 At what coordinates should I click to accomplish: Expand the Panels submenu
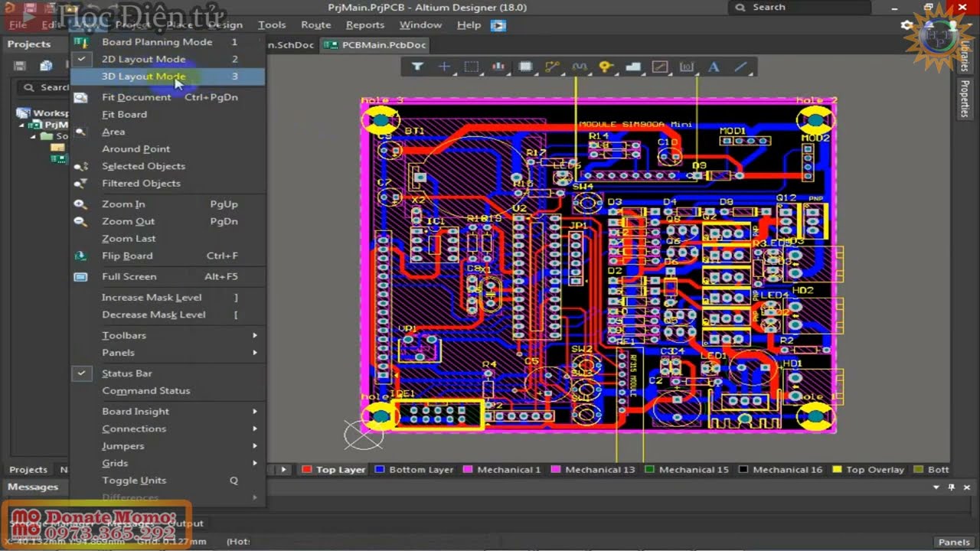168,353
